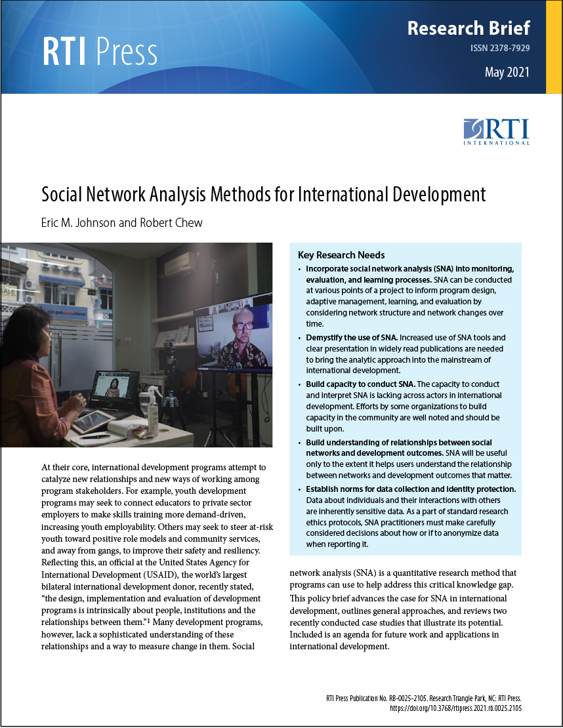Click the RTI Press header logo
Screen dimensions: 563x728
coord(100,52)
